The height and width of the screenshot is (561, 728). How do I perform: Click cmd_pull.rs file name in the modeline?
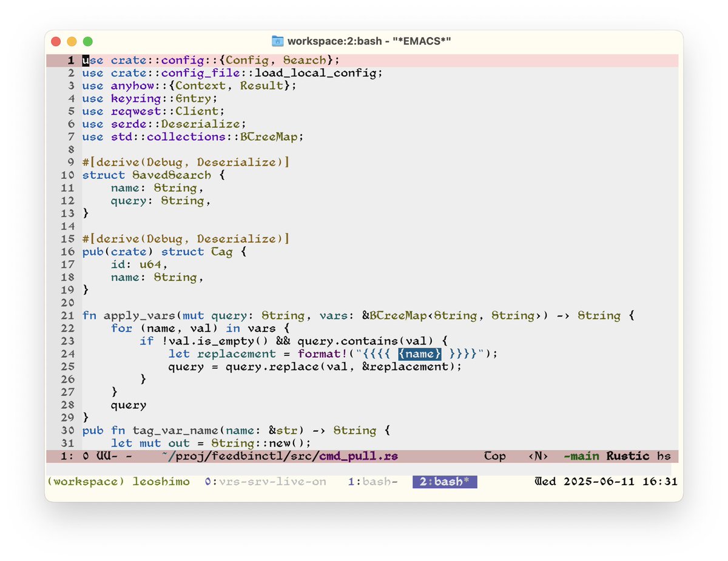(359, 456)
